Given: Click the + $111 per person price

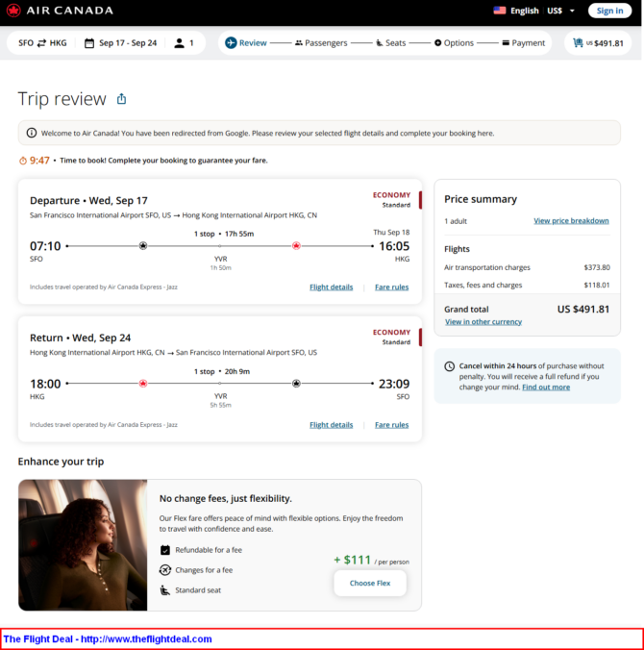Looking at the screenshot, I should click(x=371, y=560).
